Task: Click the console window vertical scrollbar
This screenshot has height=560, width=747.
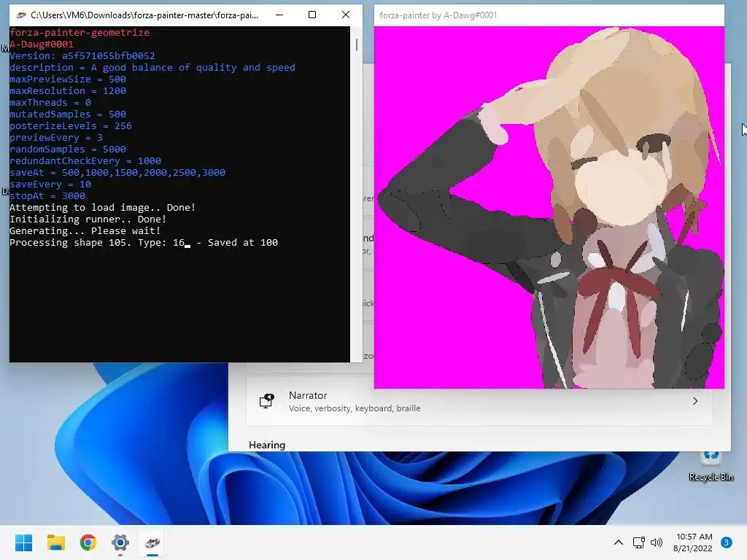Action: tap(356, 194)
